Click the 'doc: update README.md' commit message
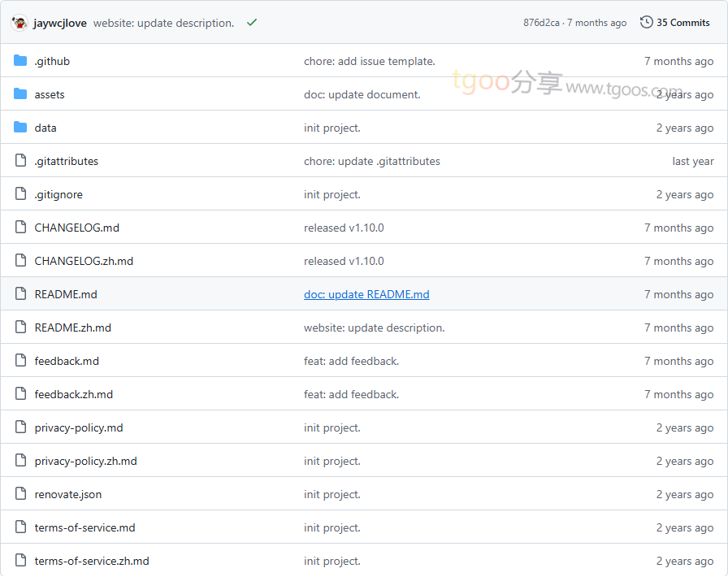Screen dimensions: 728x577 366,294
